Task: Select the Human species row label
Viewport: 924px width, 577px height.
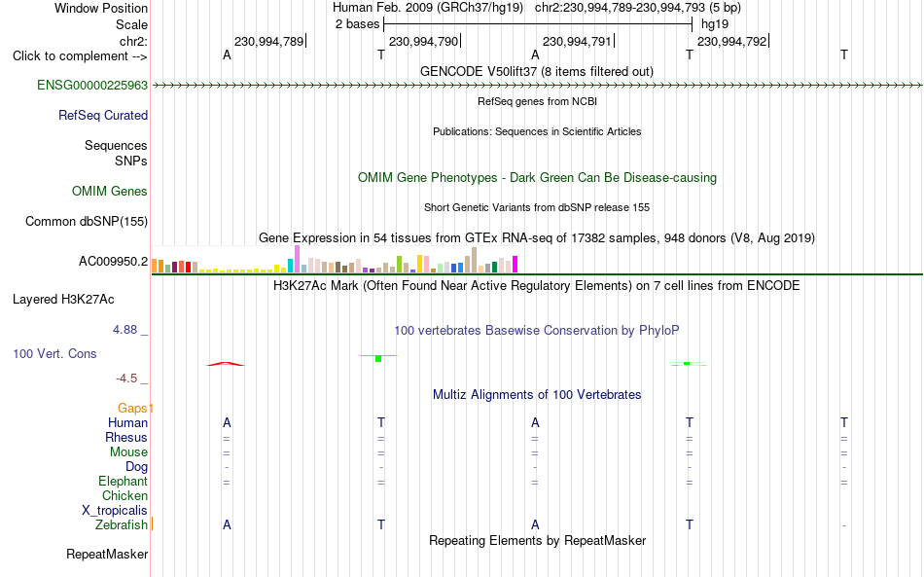Action: (127, 422)
